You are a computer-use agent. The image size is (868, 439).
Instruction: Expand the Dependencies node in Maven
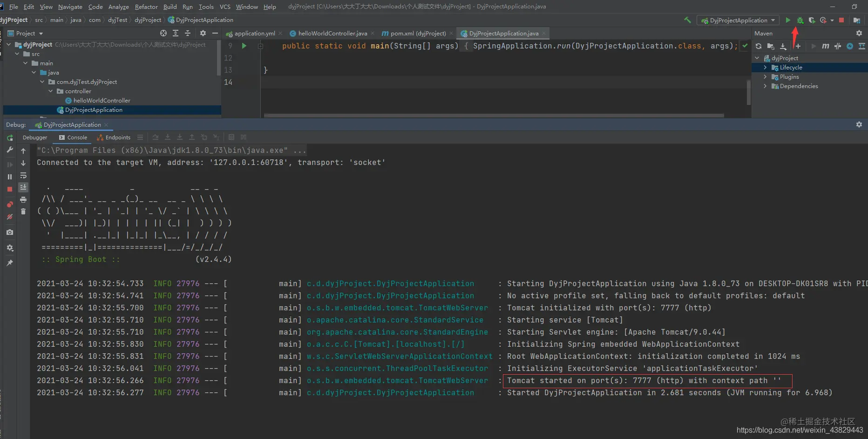click(x=765, y=86)
